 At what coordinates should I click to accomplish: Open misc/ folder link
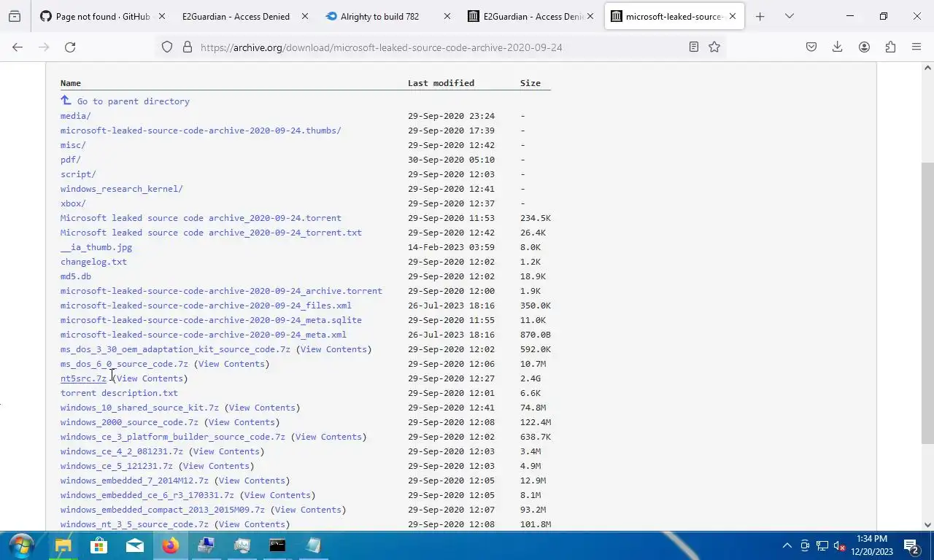(x=73, y=145)
